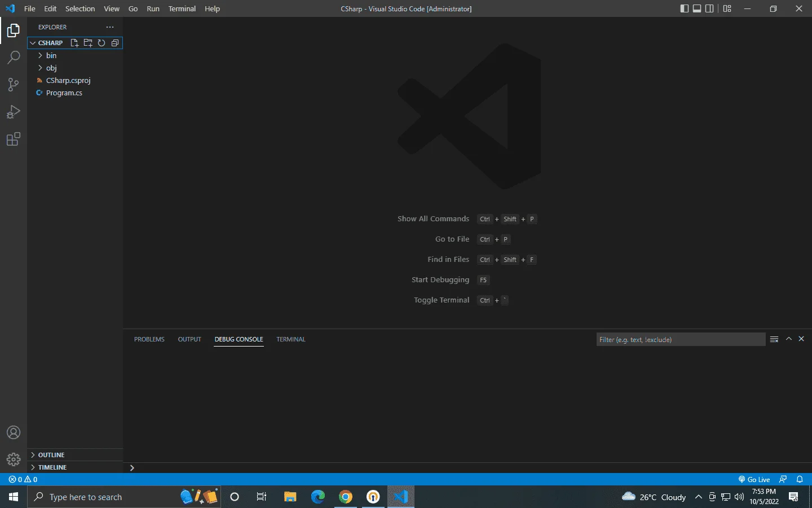Switch to the PROBLEMS tab
This screenshot has width=812, height=508.
pyautogui.click(x=149, y=339)
